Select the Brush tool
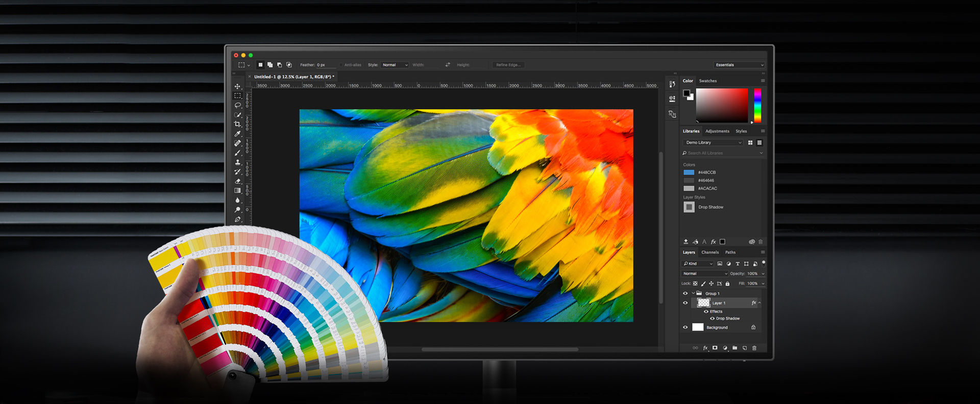980x404 pixels. click(237, 153)
